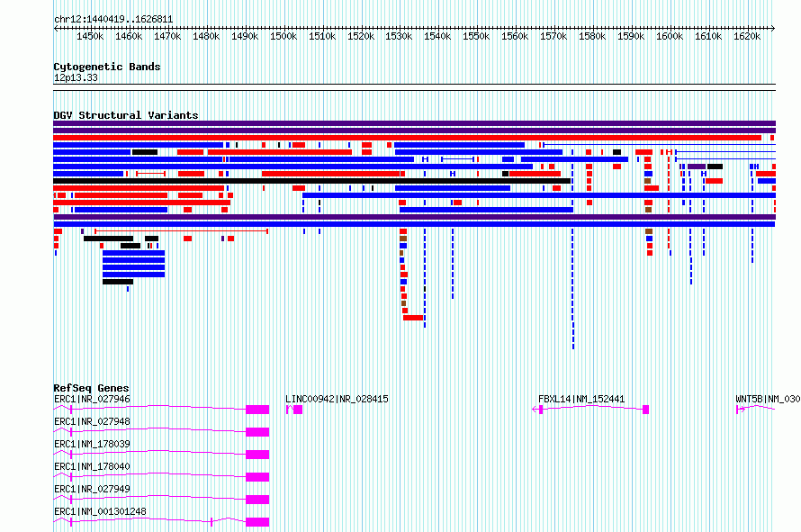Click the 1560k ruler tick label
Viewport: 801px width, 532px height.
[x=515, y=37]
